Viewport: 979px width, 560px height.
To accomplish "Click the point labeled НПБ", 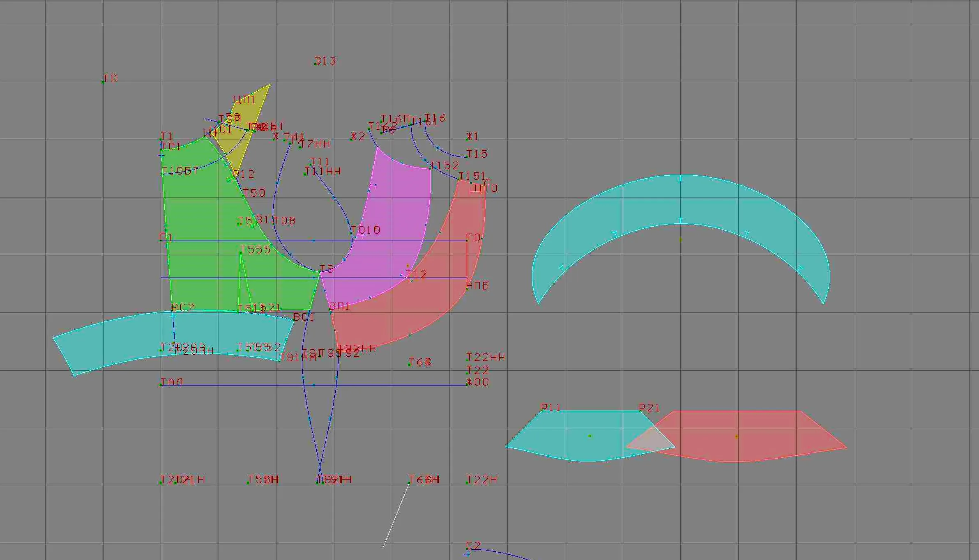I will pyautogui.click(x=467, y=289).
